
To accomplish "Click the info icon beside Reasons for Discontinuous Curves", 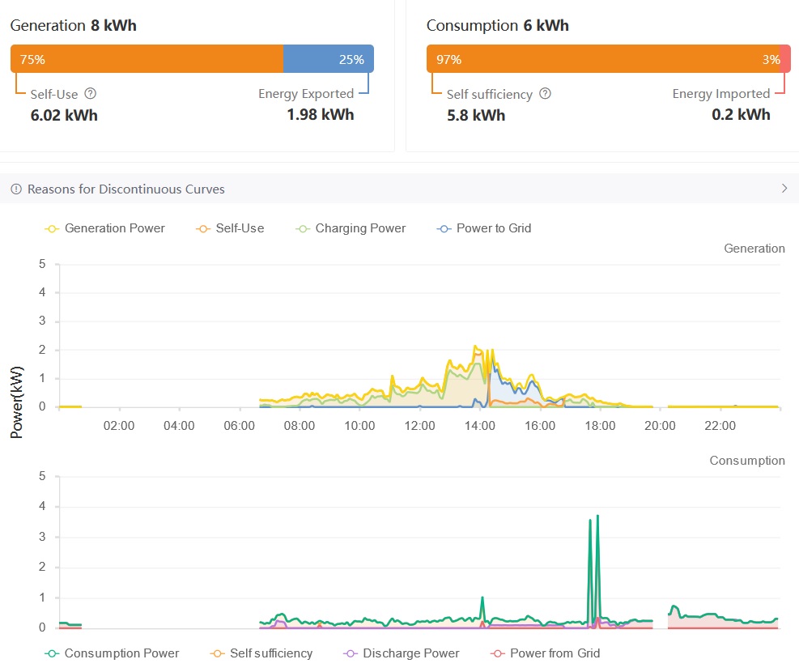I will 16,189.
